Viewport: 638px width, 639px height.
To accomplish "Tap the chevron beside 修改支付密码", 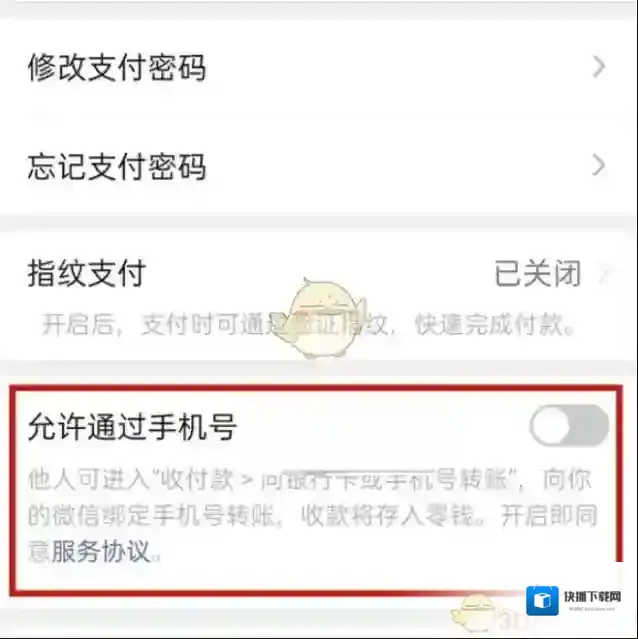I will coord(598,67).
